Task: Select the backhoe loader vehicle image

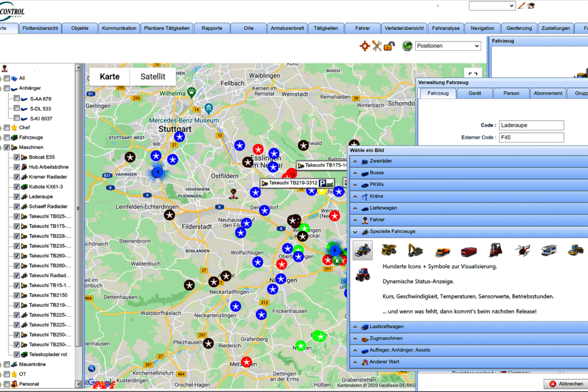Action: (x=362, y=250)
